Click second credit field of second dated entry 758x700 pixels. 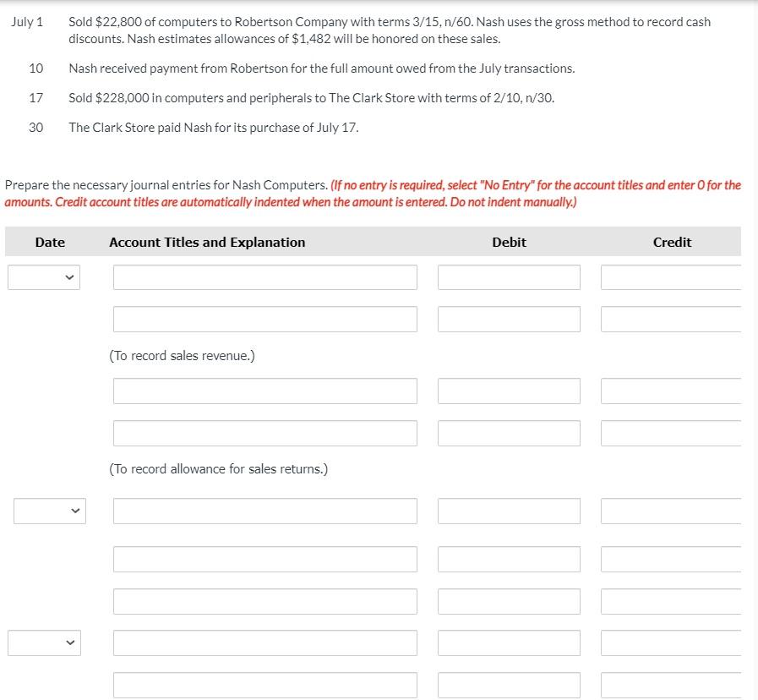point(671,559)
